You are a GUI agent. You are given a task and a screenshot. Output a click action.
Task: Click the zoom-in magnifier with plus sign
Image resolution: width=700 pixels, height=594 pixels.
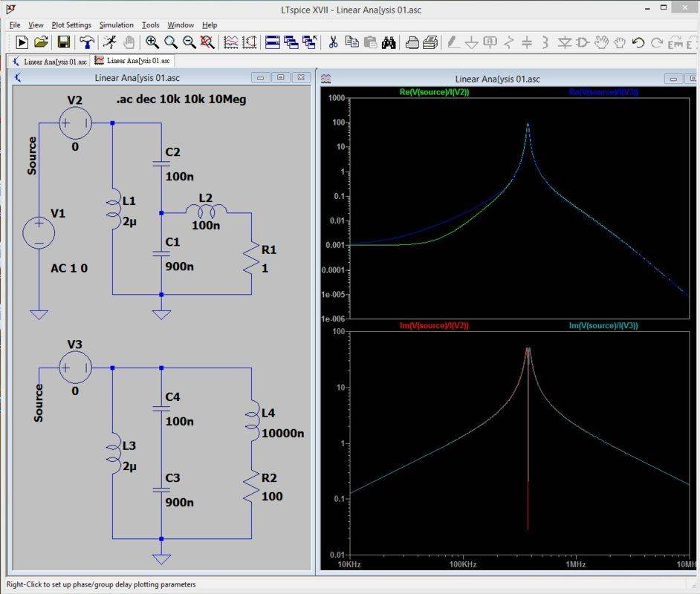(152, 42)
